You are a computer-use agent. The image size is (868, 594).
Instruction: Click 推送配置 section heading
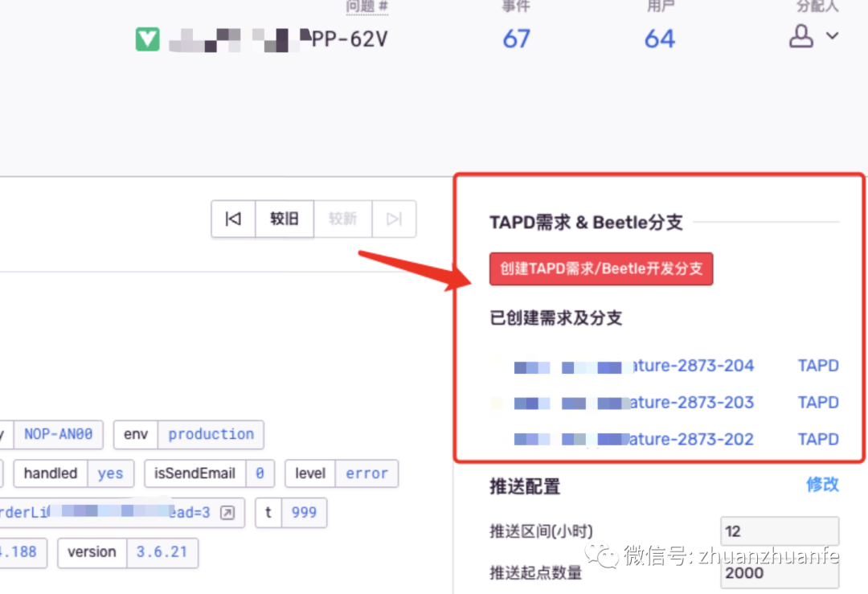[x=525, y=486]
